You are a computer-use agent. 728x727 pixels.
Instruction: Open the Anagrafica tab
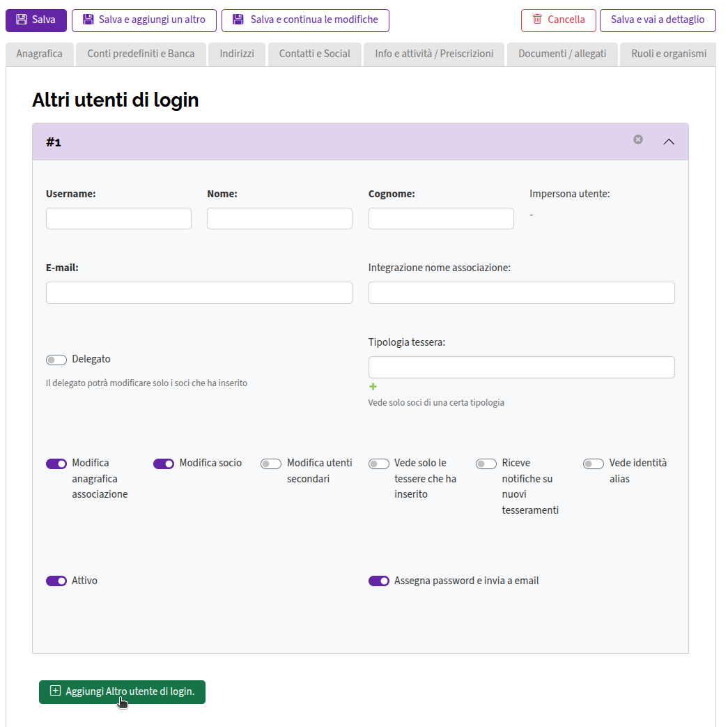(x=40, y=54)
